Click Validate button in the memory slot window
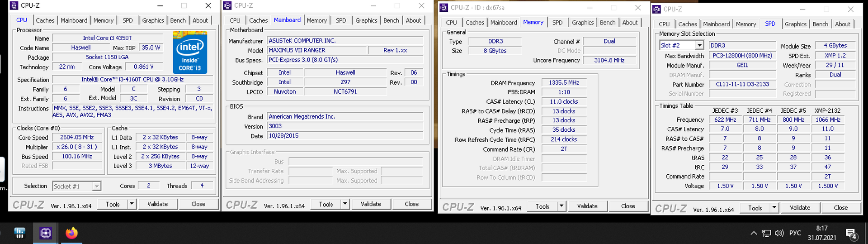The height and width of the screenshot is (244, 868). pyautogui.click(x=800, y=208)
